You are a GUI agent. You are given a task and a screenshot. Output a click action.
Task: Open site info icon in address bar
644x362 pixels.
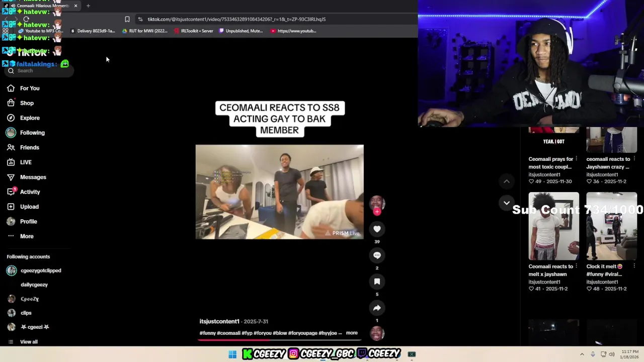[x=140, y=19]
